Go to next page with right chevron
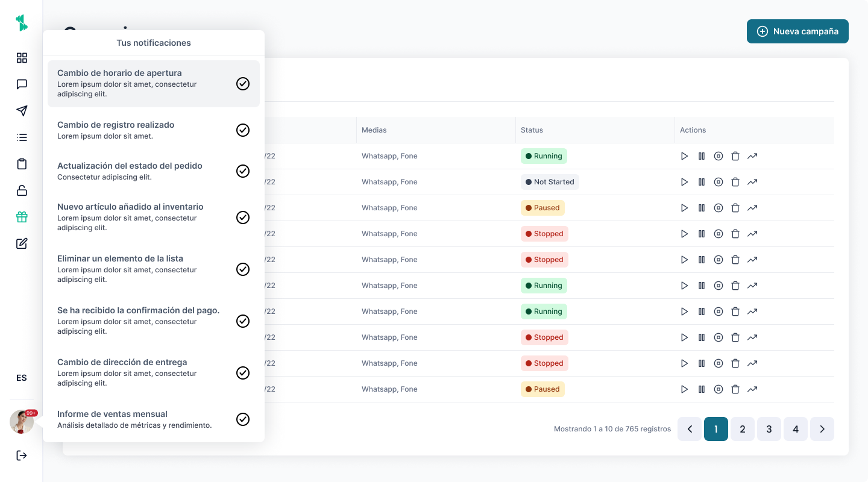The image size is (868, 482). (x=822, y=429)
